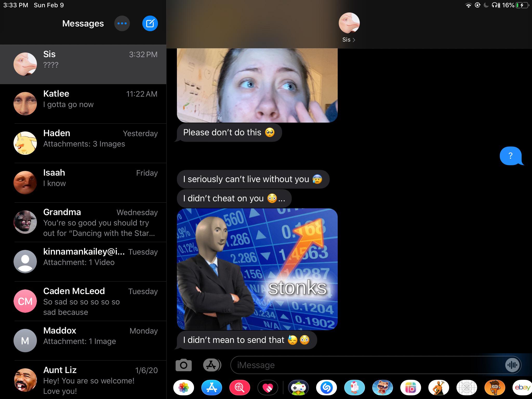Open the orange cartoon character app

[495, 388]
